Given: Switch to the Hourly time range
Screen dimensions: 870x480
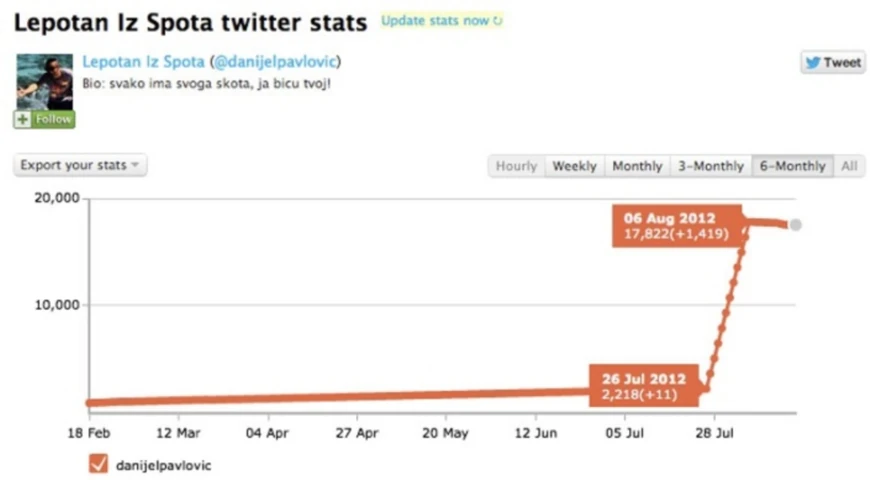Looking at the screenshot, I should point(516,167).
